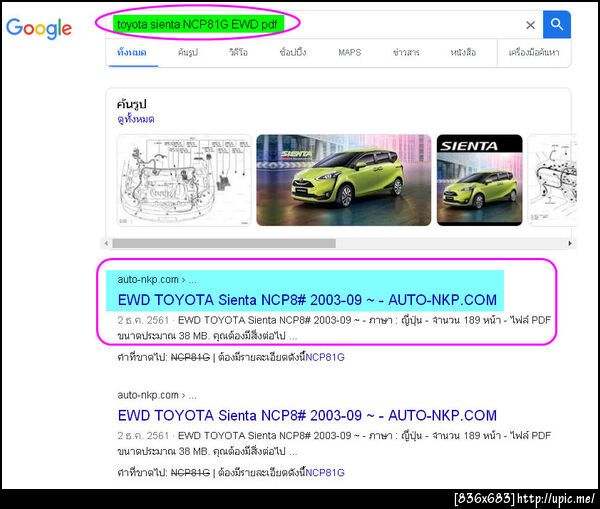Open the partially visible wiring harness thumbnail

pyautogui.click(x=552, y=180)
